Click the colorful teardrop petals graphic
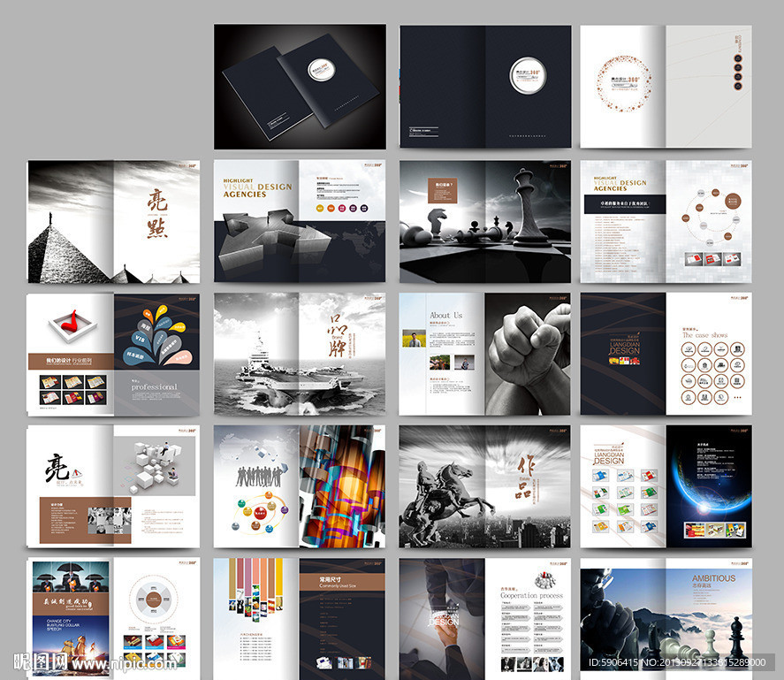 (157, 335)
